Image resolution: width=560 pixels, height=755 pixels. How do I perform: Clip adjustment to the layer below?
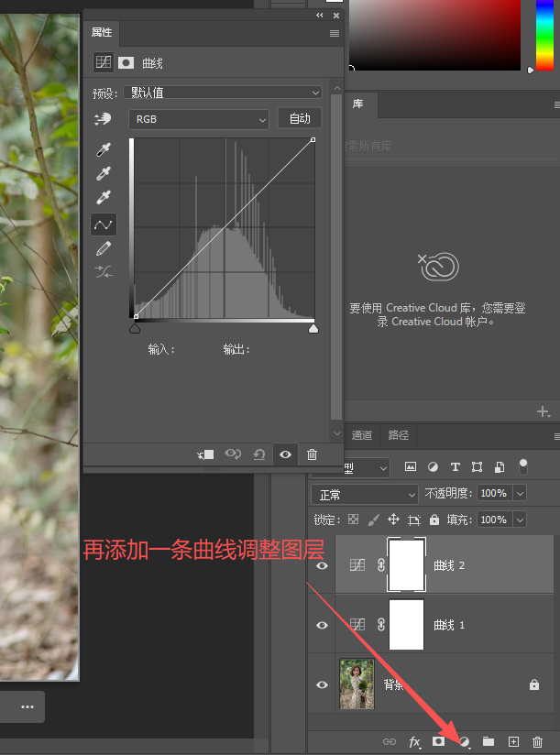206,454
